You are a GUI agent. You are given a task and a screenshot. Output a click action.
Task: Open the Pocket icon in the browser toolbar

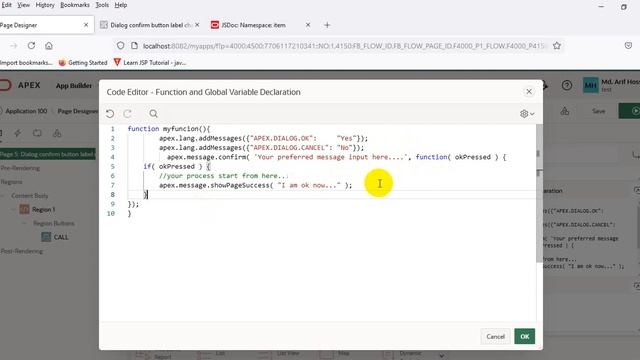(x=628, y=46)
